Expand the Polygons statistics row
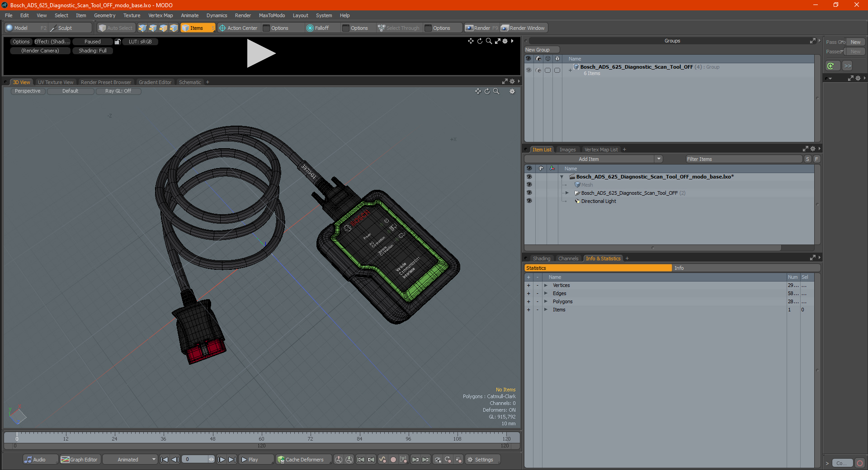The width and height of the screenshot is (868, 470). pos(546,302)
